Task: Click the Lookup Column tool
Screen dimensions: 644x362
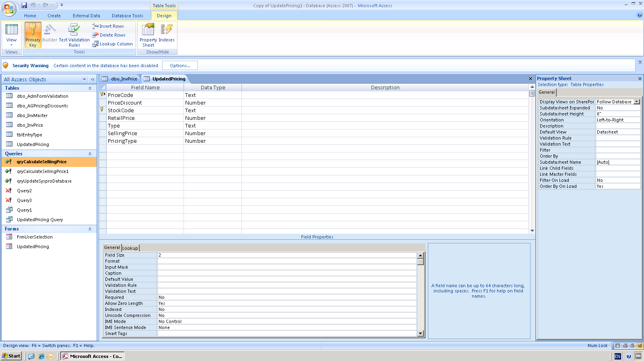Action: (112, 44)
